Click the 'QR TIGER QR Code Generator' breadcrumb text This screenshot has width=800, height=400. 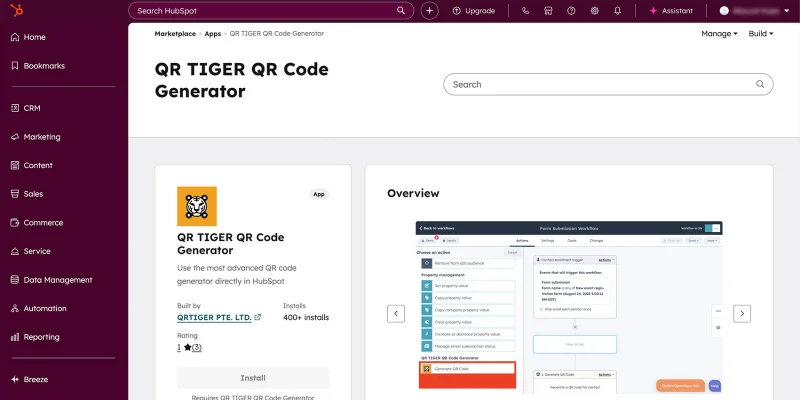point(277,34)
